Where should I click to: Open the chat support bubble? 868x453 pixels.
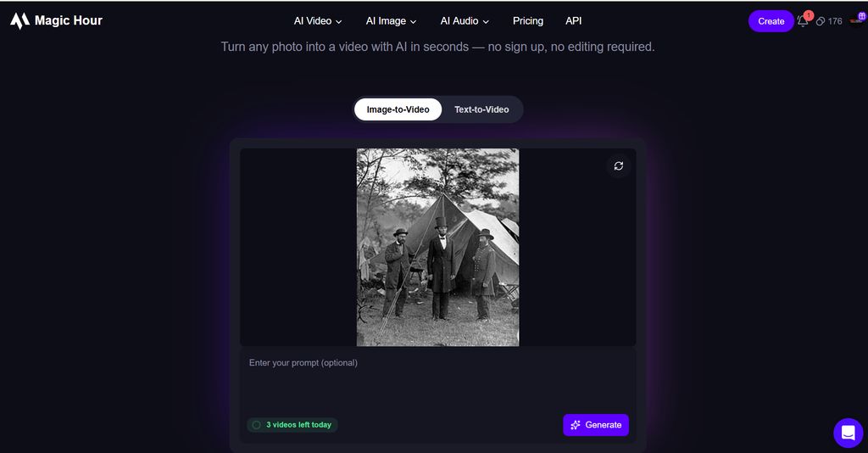click(x=848, y=433)
